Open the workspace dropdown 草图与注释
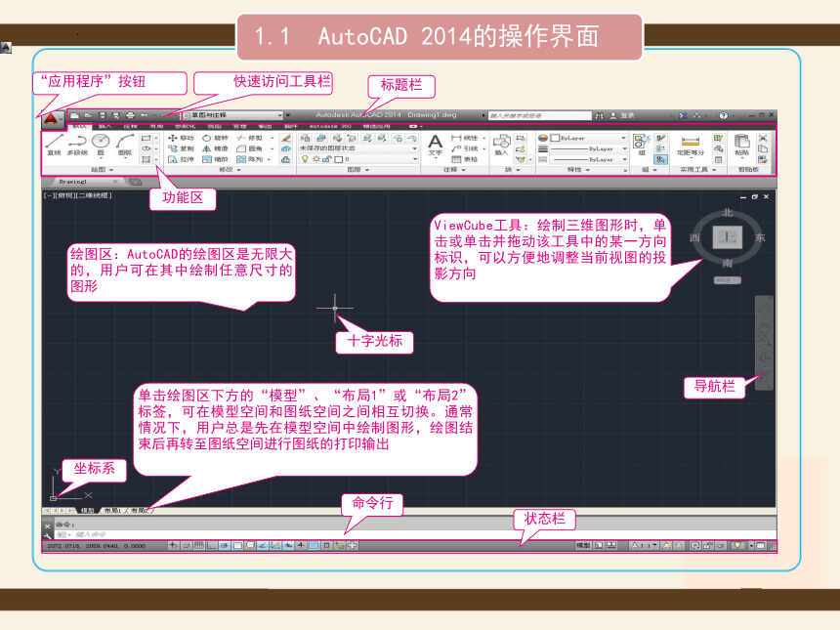This screenshot has width=840, height=630. (x=232, y=115)
